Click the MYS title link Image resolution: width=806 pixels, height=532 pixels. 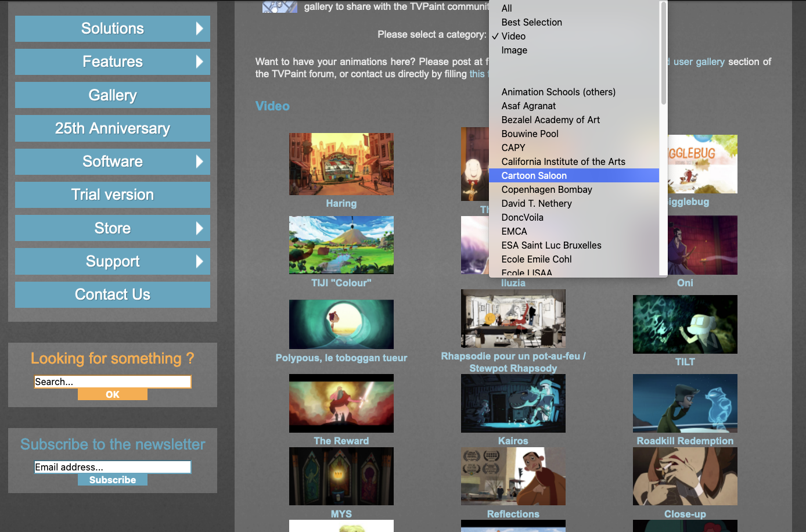click(341, 514)
